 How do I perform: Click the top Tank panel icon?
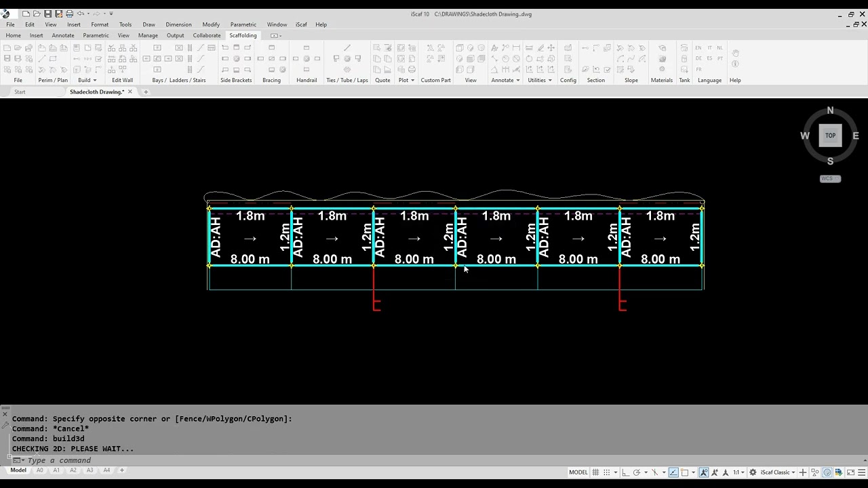[x=684, y=47]
